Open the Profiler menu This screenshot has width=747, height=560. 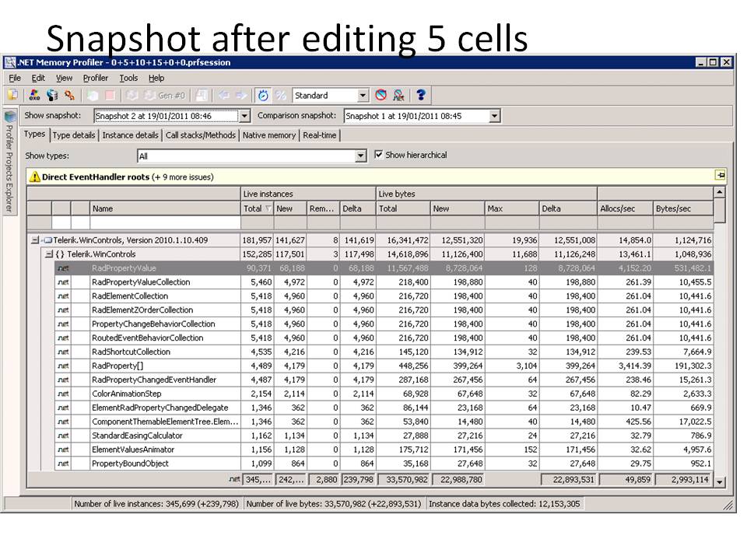(95, 78)
